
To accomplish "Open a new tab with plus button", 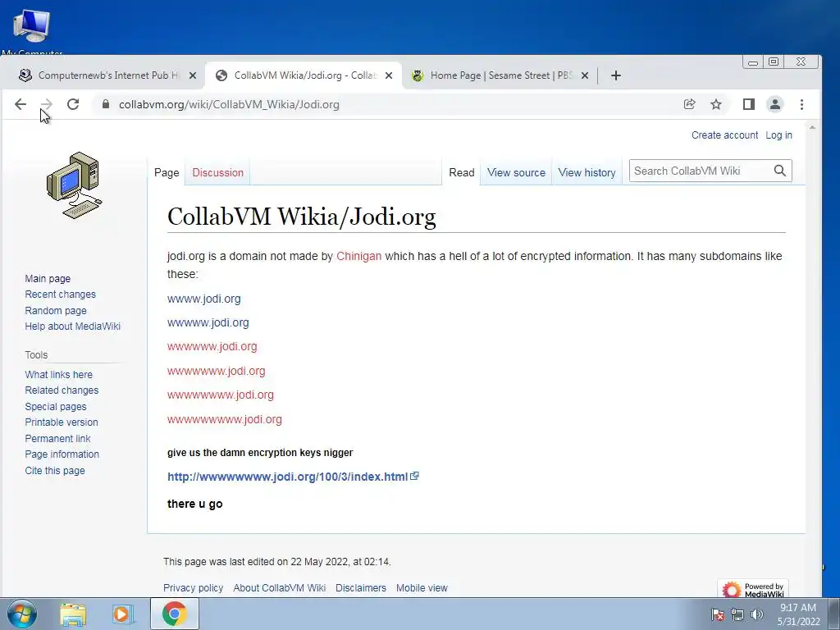I will pyautogui.click(x=615, y=75).
